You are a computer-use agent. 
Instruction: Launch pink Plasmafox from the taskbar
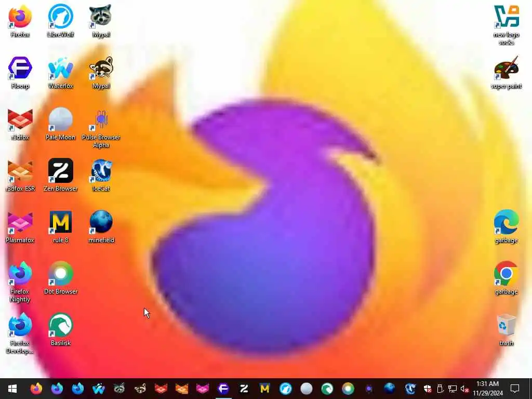pos(202,389)
